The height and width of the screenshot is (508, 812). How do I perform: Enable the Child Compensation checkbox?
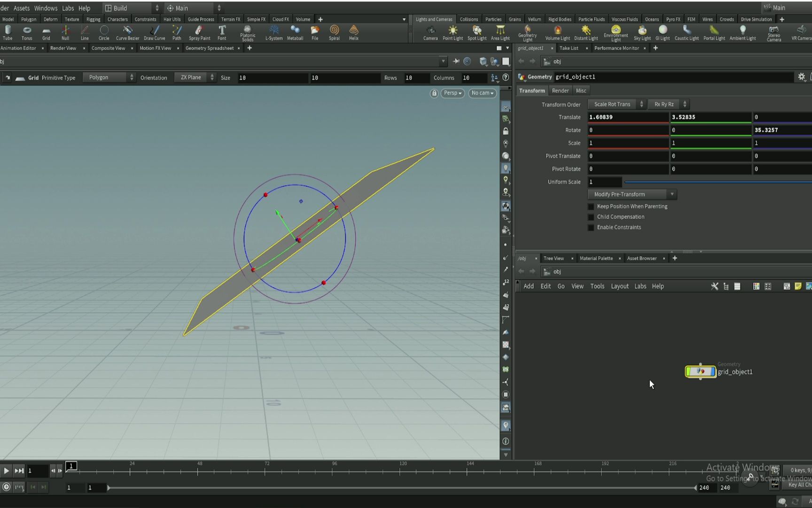click(x=591, y=217)
